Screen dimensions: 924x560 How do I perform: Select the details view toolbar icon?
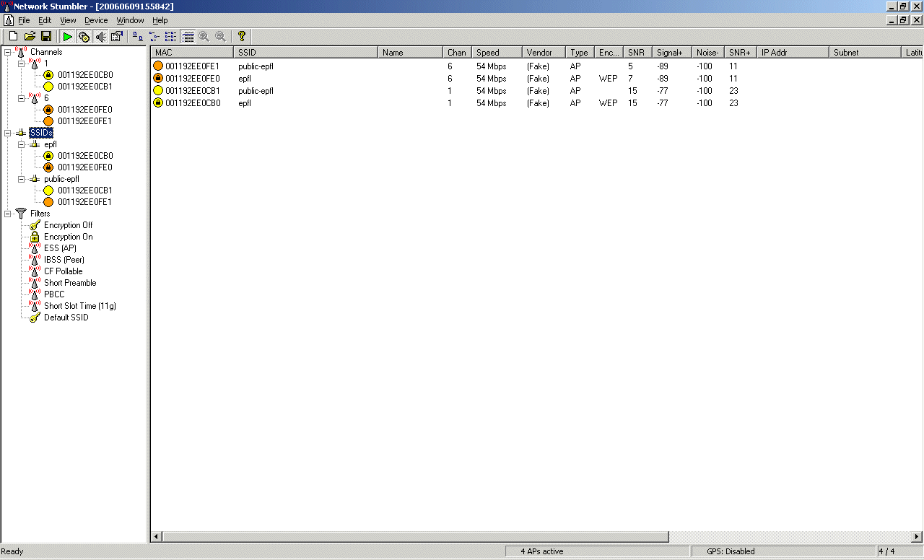point(188,36)
